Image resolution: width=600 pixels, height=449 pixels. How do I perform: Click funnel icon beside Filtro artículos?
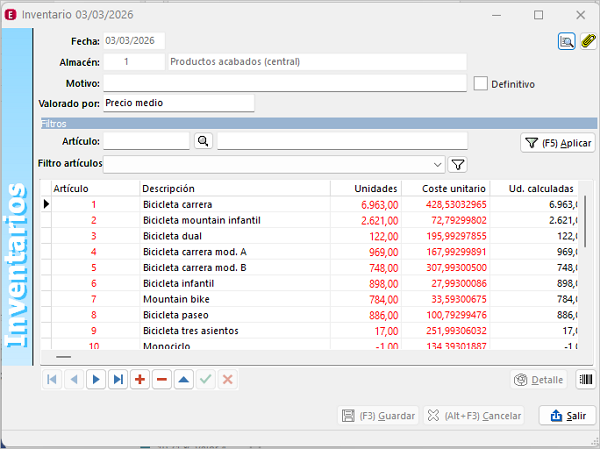click(458, 165)
